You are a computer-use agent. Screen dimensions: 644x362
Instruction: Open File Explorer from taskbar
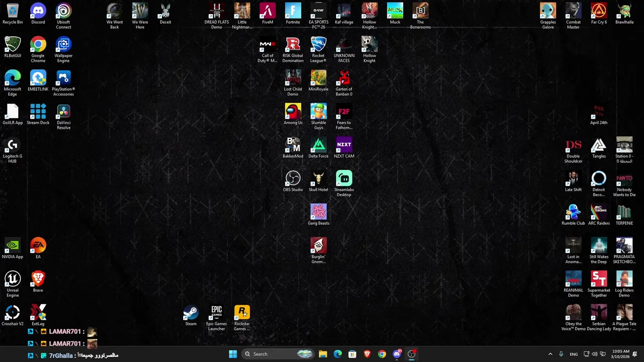(323, 354)
